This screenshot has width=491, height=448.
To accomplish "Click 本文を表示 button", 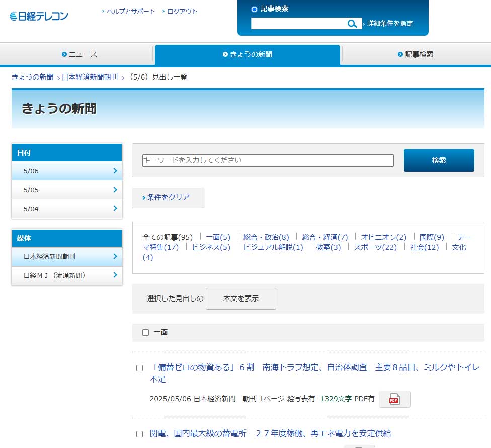I will point(241,298).
